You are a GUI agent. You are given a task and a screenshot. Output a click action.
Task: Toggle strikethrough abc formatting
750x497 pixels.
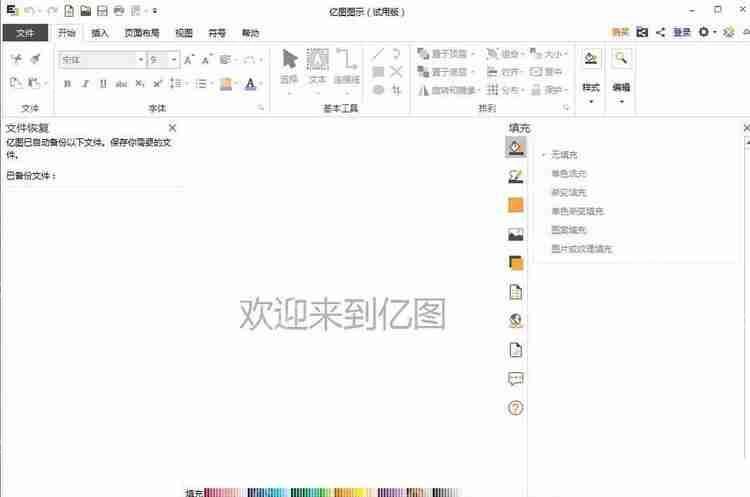(x=121, y=84)
